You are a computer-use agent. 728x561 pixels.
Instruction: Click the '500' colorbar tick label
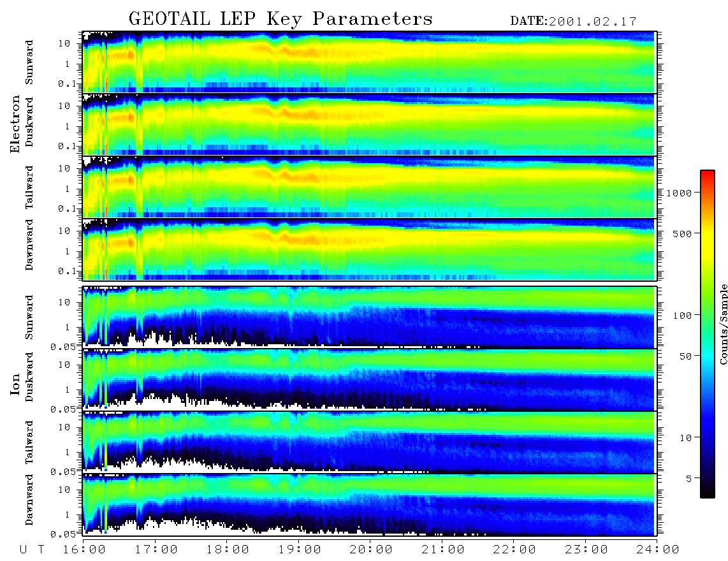coord(682,233)
